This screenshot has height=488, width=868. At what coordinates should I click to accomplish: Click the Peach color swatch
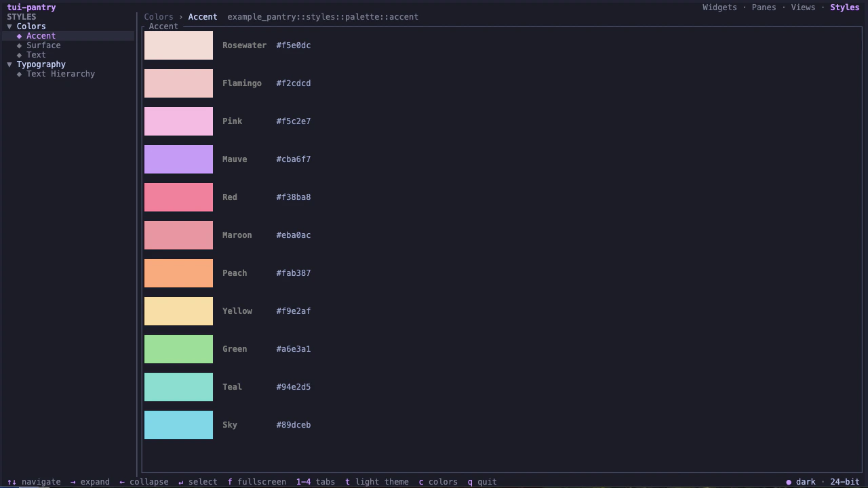tap(178, 273)
